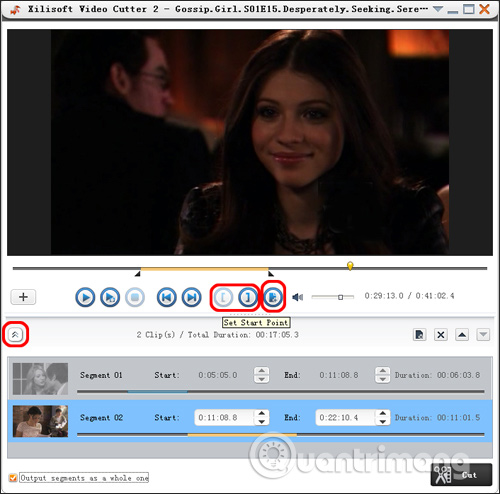Click Segment 01 start time 0:05:05.0
The width and height of the screenshot is (500, 494).
click(218, 375)
